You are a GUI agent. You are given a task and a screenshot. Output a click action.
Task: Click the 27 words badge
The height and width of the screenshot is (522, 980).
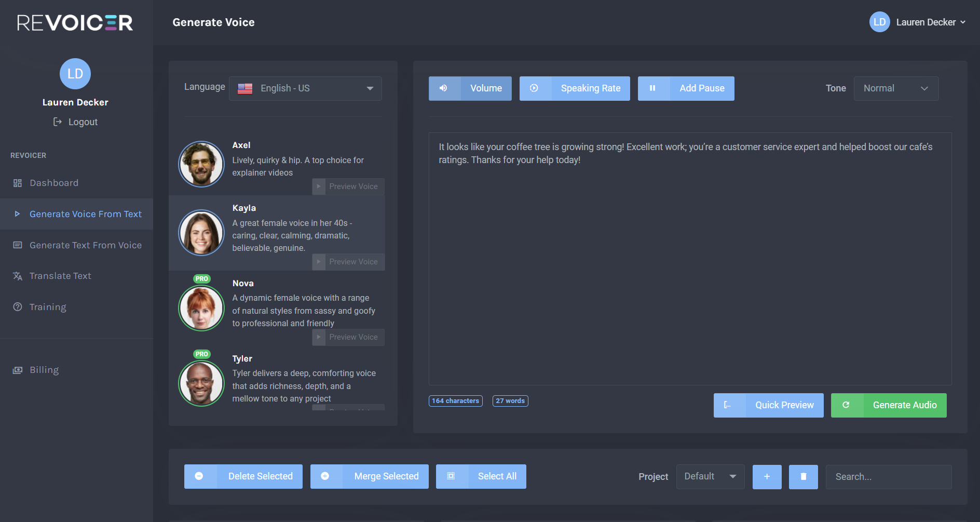click(510, 401)
